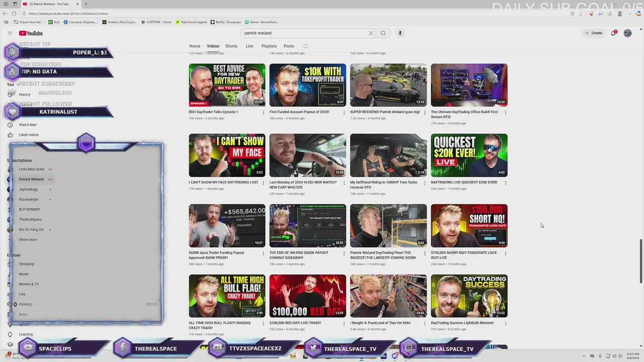
Task: Open video title My Girlfriend Riding in 1000HP
Action: coord(383,185)
